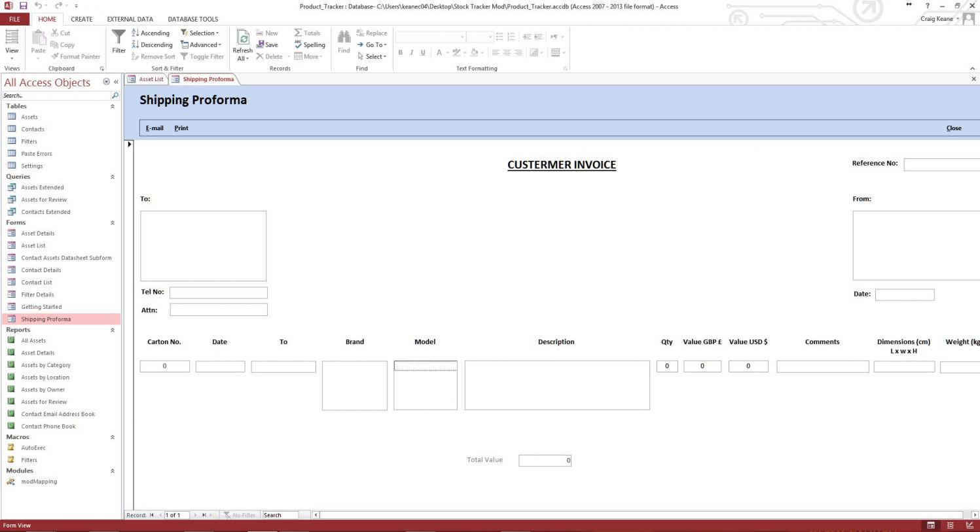Open the More dropdown in Records group
Image resolution: width=980 pixels, height=532 pixels.
point(308,56)
